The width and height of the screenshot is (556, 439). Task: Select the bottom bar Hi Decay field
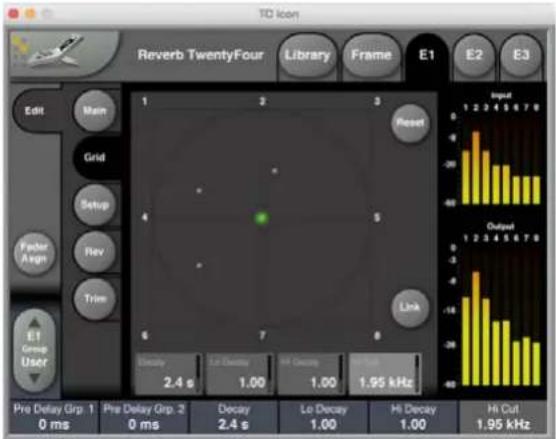[413, 417]
